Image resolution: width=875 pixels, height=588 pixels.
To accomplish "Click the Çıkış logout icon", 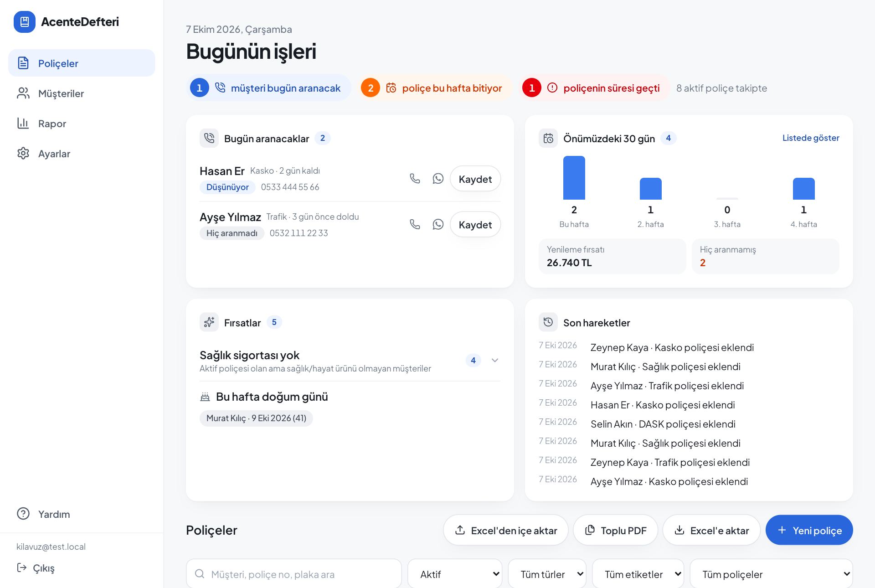I will click(21, 567).
